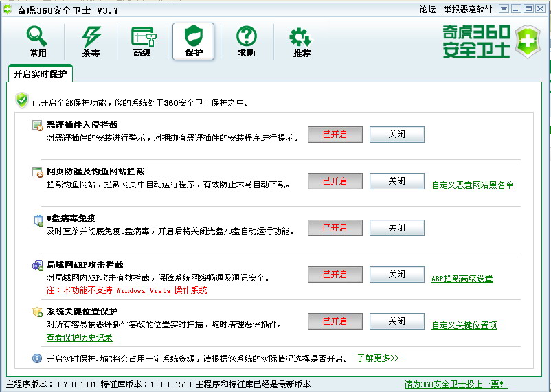This screenshot has width=551, height=392.
Task: Click the 了解更多>> link
Action: pos(378,358)
